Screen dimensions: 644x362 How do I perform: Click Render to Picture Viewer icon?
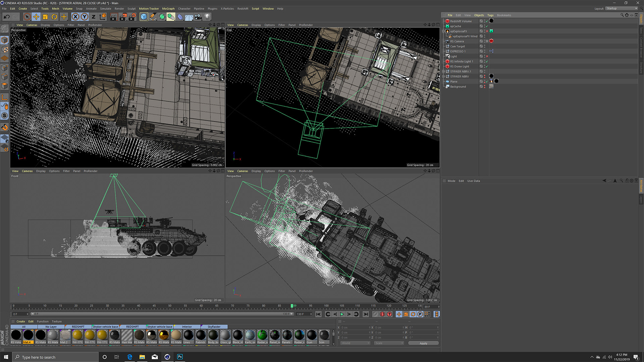point(123,16)
